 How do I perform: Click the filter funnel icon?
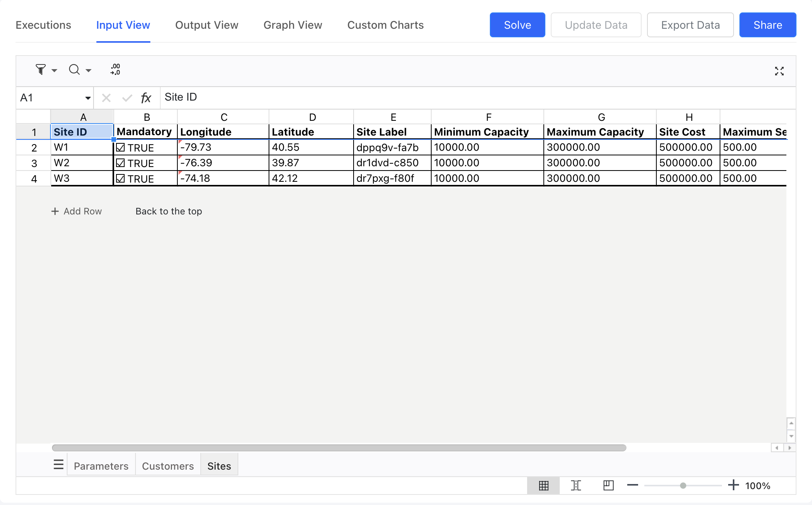pyautogui.click(x=40, y=70)
